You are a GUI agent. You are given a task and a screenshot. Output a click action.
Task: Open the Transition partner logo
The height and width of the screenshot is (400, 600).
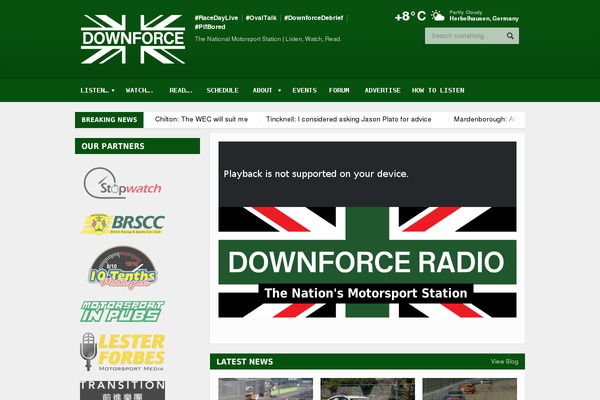122,390
